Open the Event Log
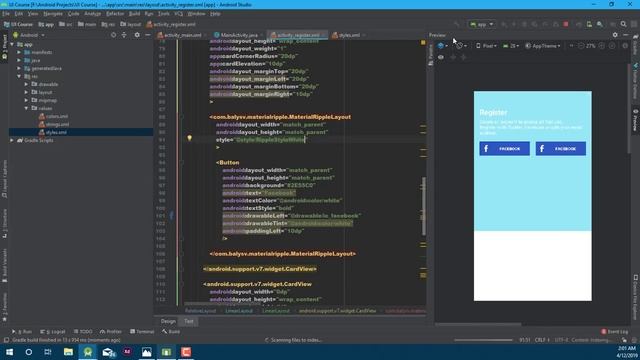Viewport: 640px width, 360px height. coord(615,332)
